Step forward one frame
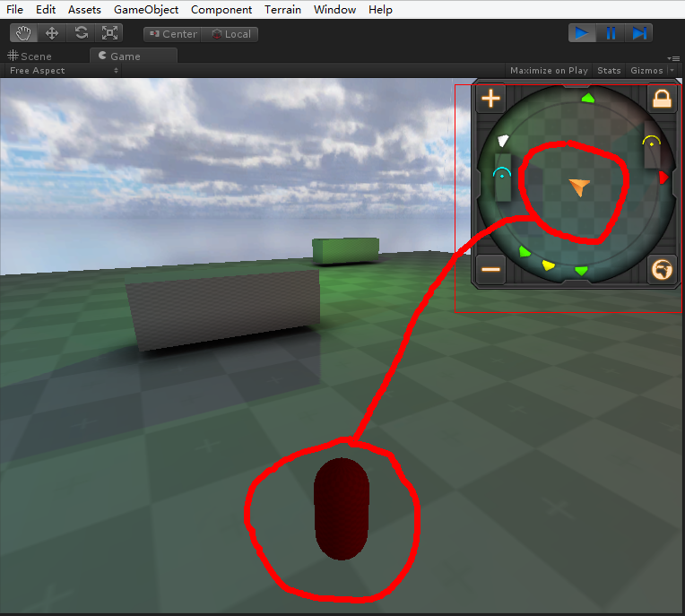The height and width of the screenshot is (616, 685). pos(638,33)
